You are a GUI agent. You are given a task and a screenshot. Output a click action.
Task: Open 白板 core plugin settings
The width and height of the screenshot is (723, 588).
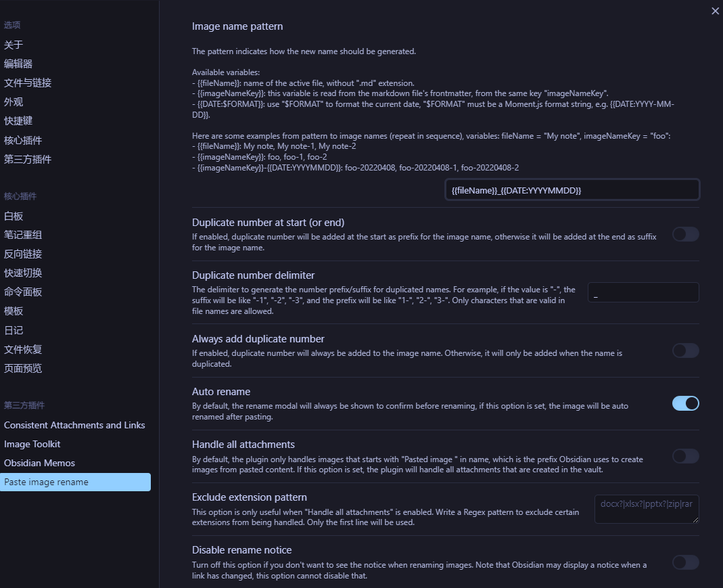coord(14,216)
